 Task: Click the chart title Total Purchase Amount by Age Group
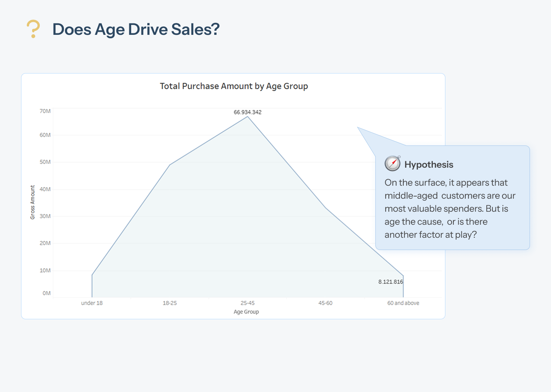click(234, 86)
